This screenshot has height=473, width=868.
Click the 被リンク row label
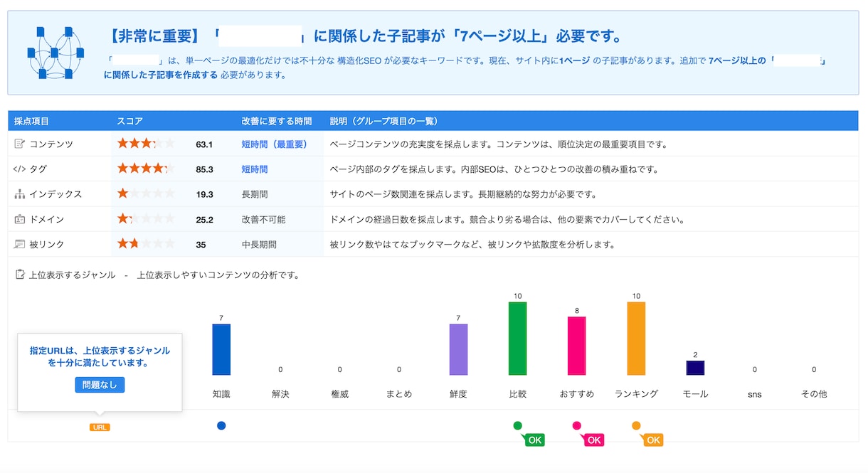tap(47, 245)
